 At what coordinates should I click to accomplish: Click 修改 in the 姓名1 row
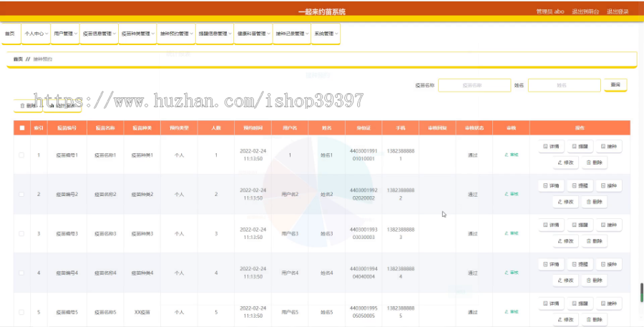tap(565, 162)
